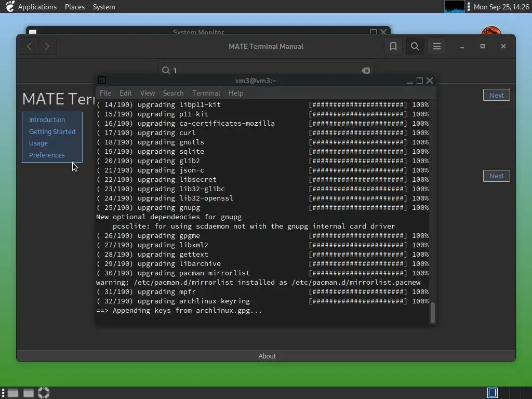Open the hamburger menu in help viewer

[437, 46]
